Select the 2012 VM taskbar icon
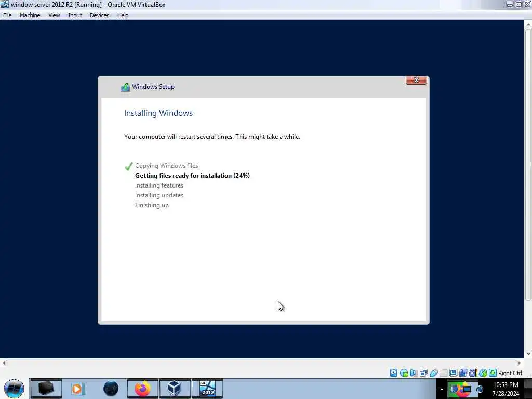The height and width of the screenshot is (399, 532). coord(207,389)
